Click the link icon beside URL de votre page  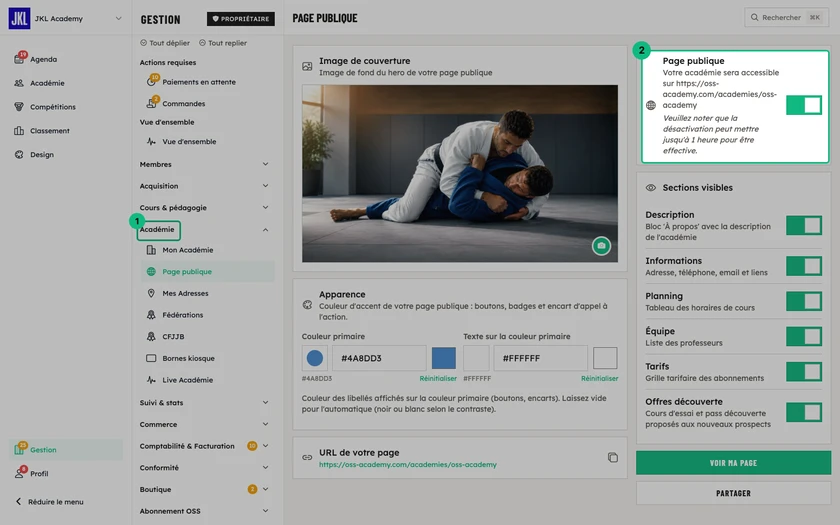pyautogui.click(x=307, y=458)
